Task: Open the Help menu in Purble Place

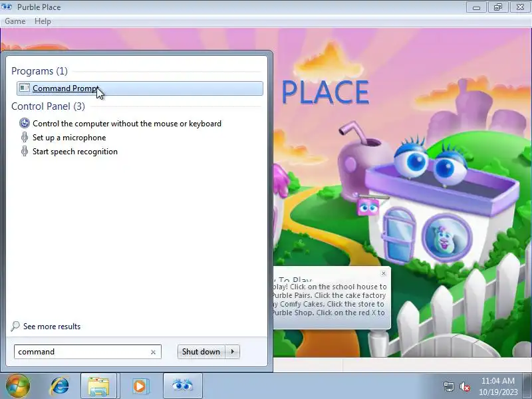Action: pyautogui.click(x=43, y=21)
